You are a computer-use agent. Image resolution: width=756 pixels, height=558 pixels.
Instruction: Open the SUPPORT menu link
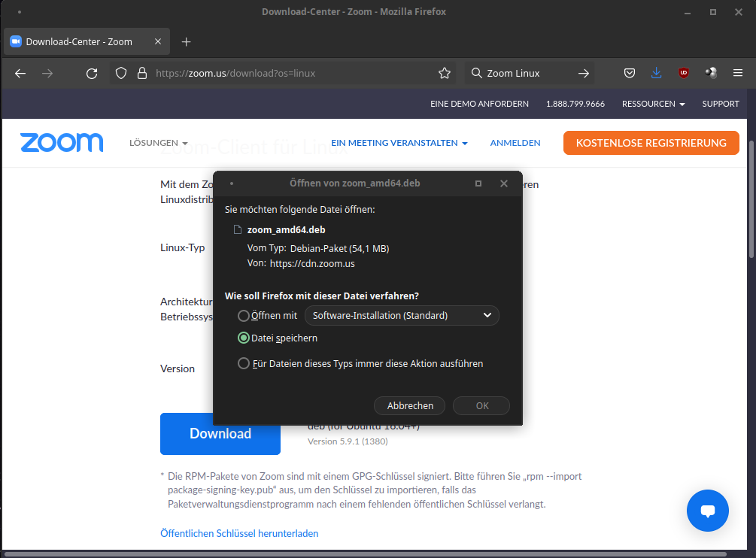pos(721,104)
